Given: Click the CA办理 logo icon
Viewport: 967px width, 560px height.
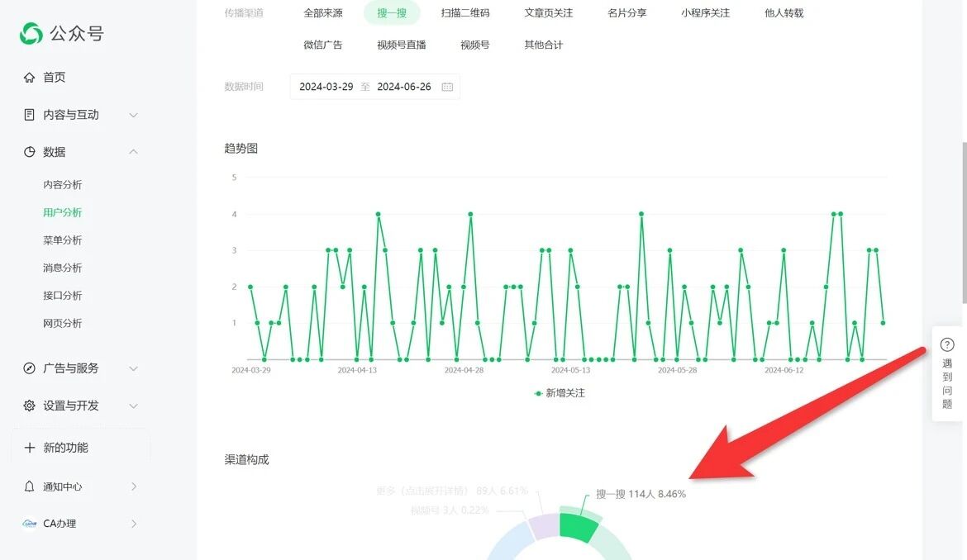Looking at the screenshot, I should point(29,524).
